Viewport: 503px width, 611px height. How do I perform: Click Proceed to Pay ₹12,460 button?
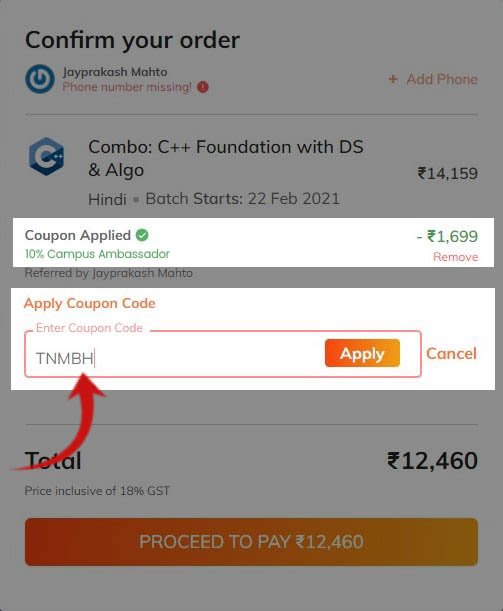pos(251,542)
